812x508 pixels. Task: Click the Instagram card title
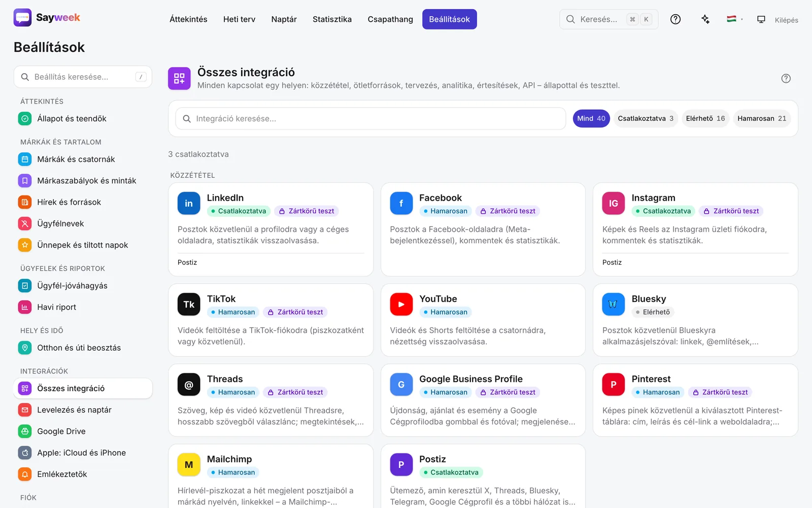[653, 198]
